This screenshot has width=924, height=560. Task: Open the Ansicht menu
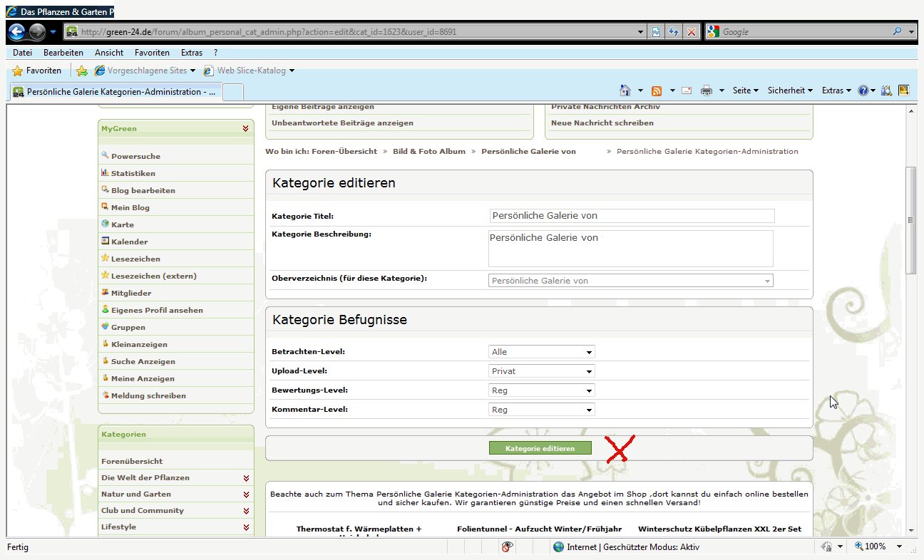click(x=109, y=53)
